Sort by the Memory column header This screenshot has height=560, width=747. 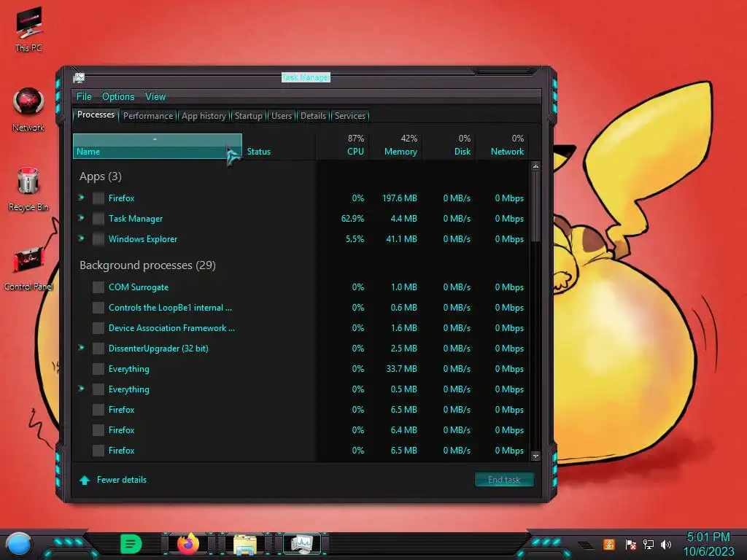395,146
